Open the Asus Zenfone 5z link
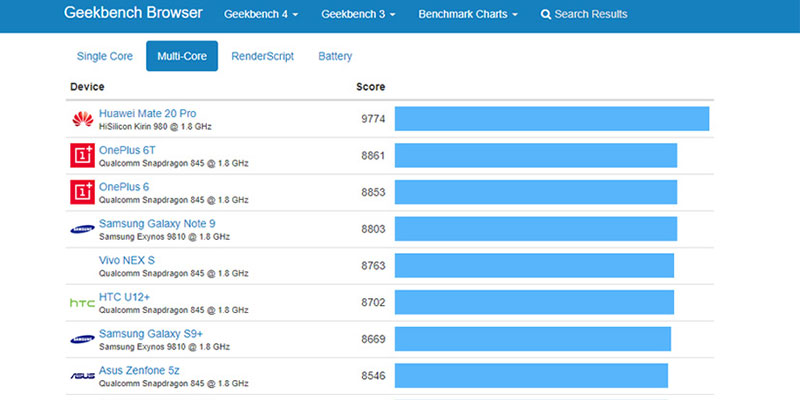Screen dimensions: 800x400 pos(139,370)
